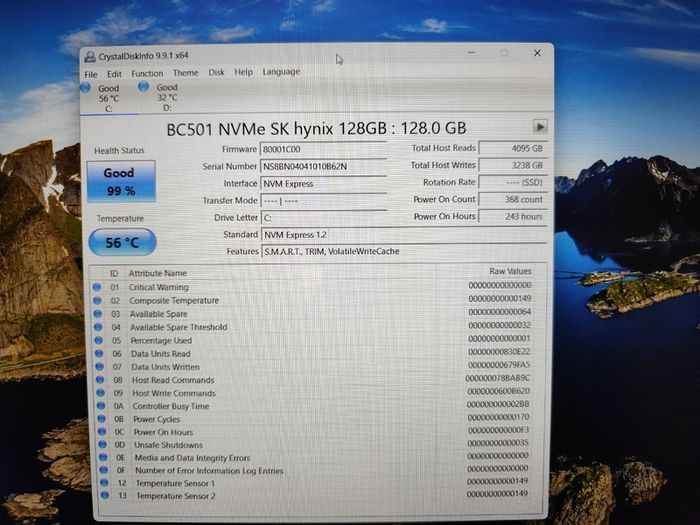Open the Disk menu
Image resolution: width=700 pixels, height=525 pixels.
216,72
